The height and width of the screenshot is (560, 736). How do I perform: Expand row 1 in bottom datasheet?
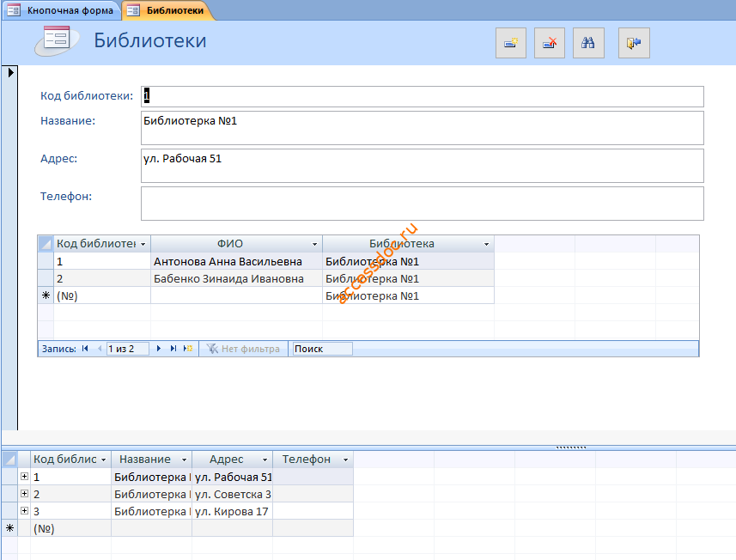click(24, 477)
